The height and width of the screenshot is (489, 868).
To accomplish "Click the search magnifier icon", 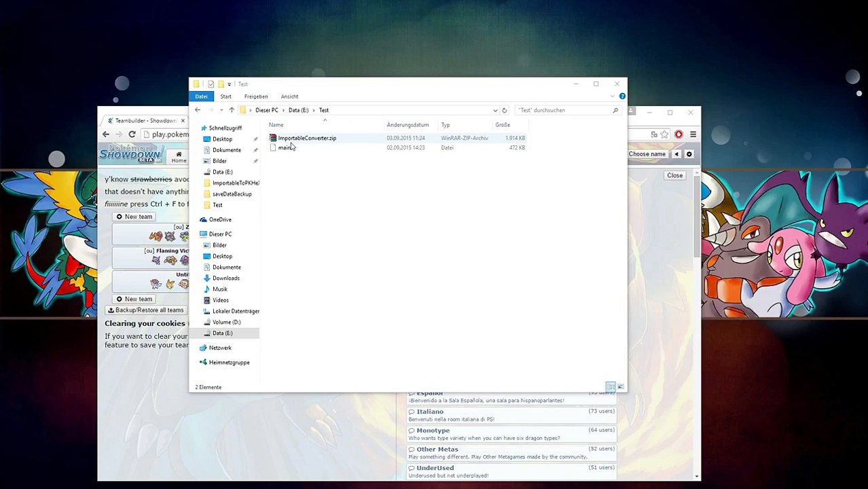I will point(615,110).
